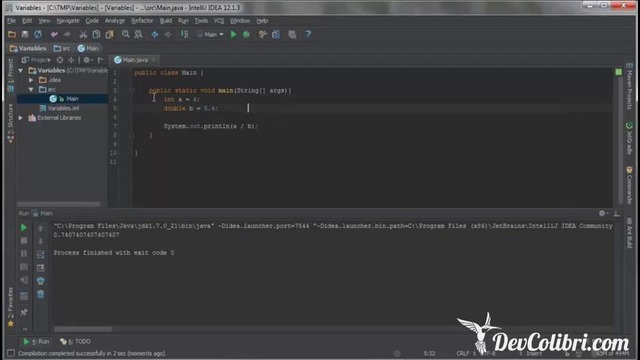Toggle the Commander side tab
This screenshot has height=360, width=640.
(x=629, y=184)
